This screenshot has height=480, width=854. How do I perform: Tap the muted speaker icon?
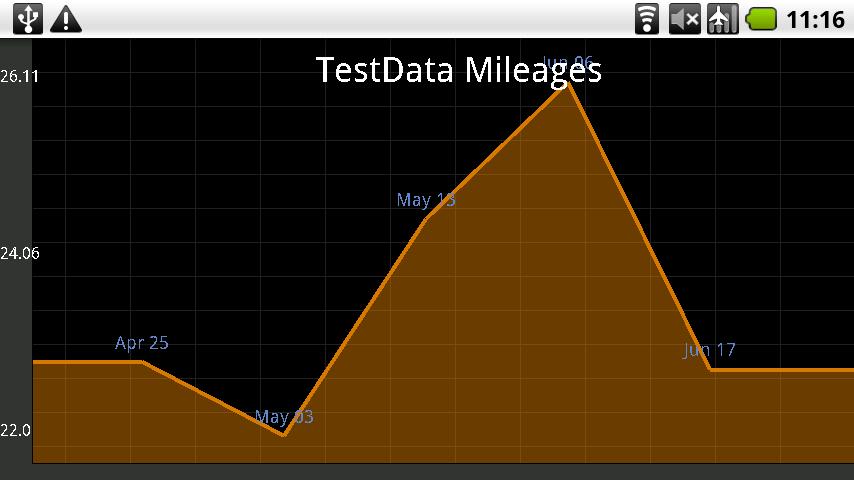point(684,18)
